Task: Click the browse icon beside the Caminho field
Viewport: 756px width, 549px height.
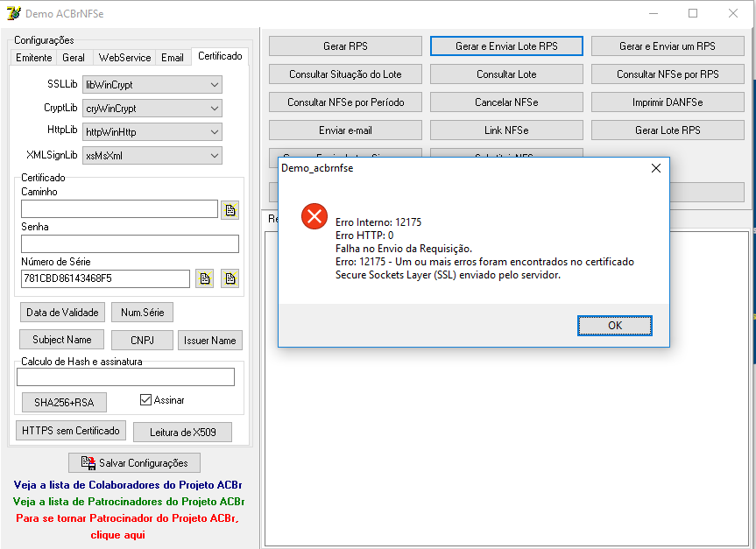Action: [x=230, y=210]
